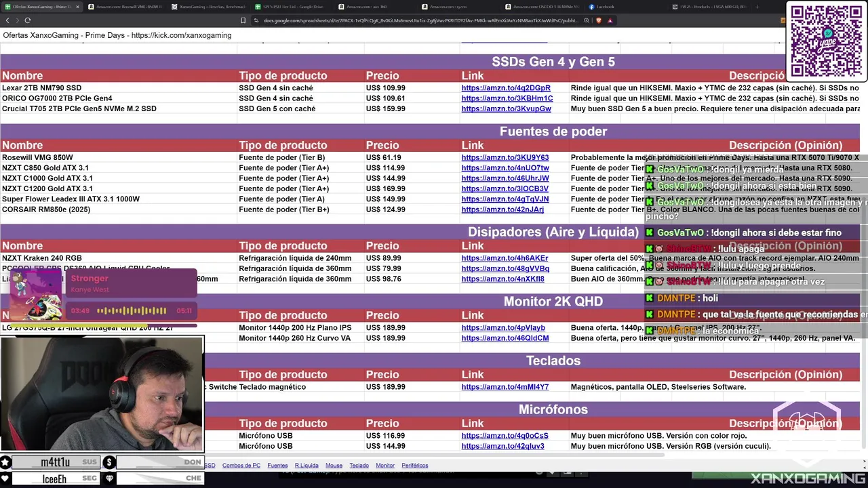Viewport: 868px width, 488px height.
Task: Jump to the Fuentes sheet
Action: click(x=277, y=466)
